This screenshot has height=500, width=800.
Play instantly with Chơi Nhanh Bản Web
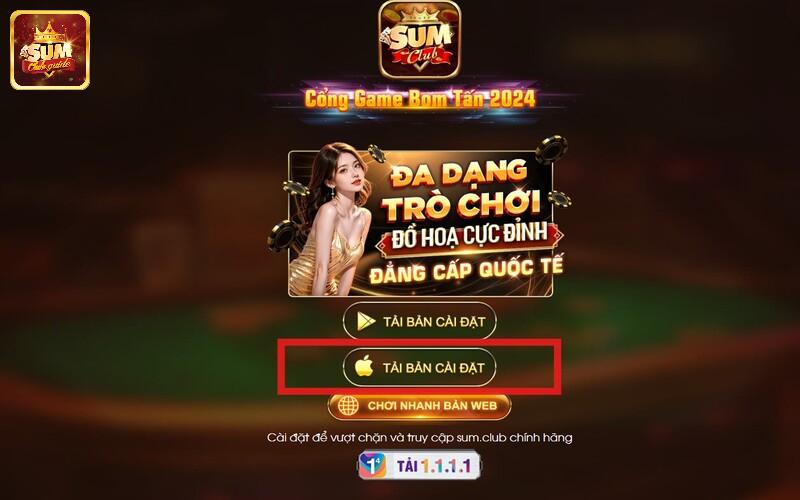[x=419, y=406]
